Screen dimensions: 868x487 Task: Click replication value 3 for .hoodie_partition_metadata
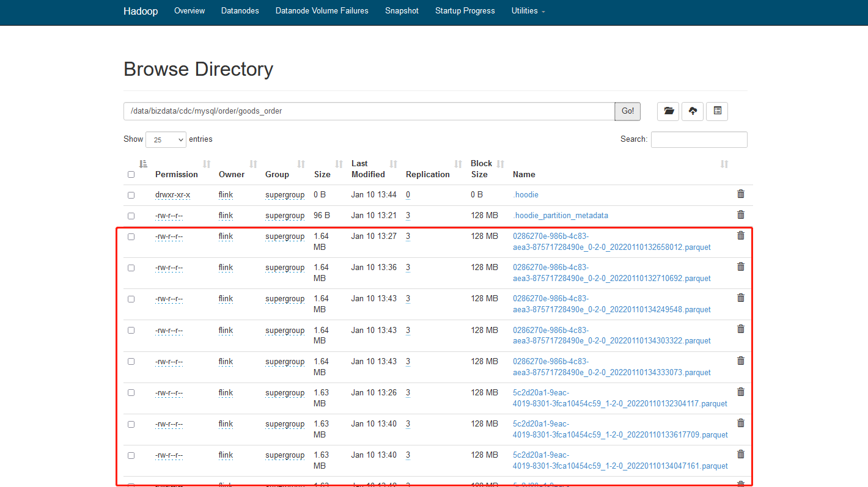coord(408,216)
